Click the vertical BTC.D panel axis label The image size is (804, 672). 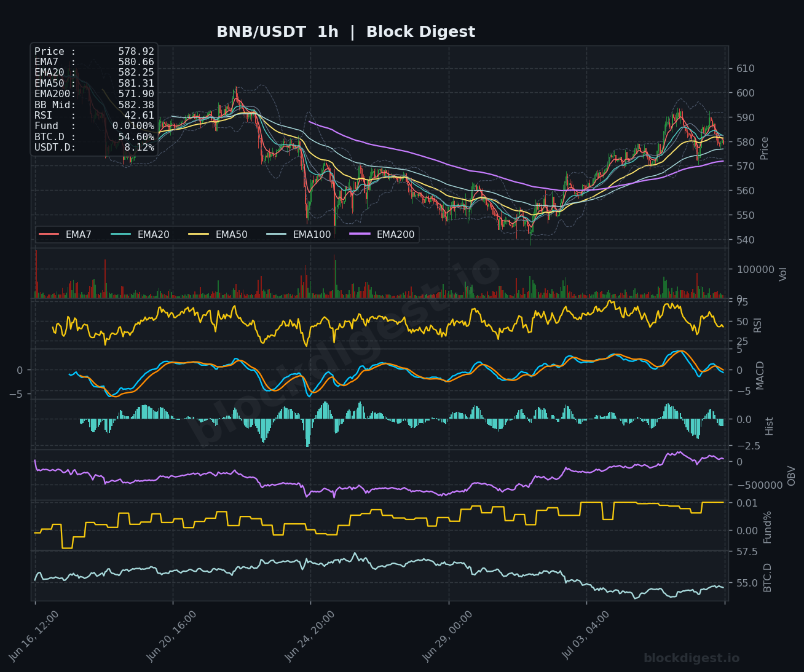[x=767, y=577]
